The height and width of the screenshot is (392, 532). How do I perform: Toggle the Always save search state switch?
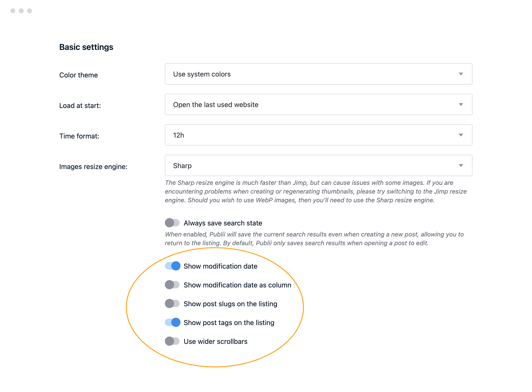(x=172, y=223)
